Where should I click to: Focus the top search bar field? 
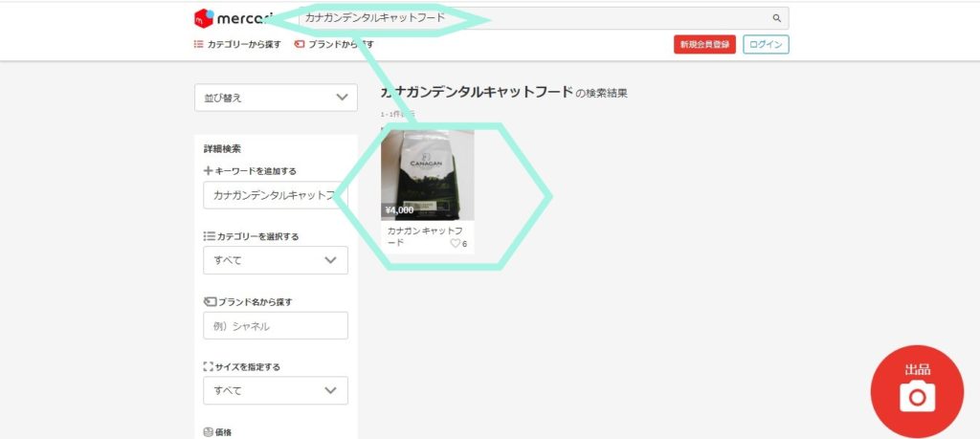pos(536,18)
